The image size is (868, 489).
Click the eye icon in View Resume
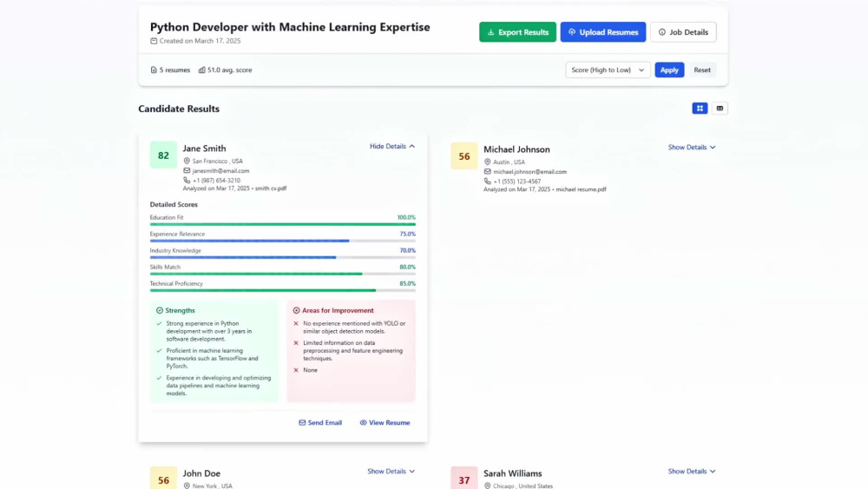coord(363,422)
